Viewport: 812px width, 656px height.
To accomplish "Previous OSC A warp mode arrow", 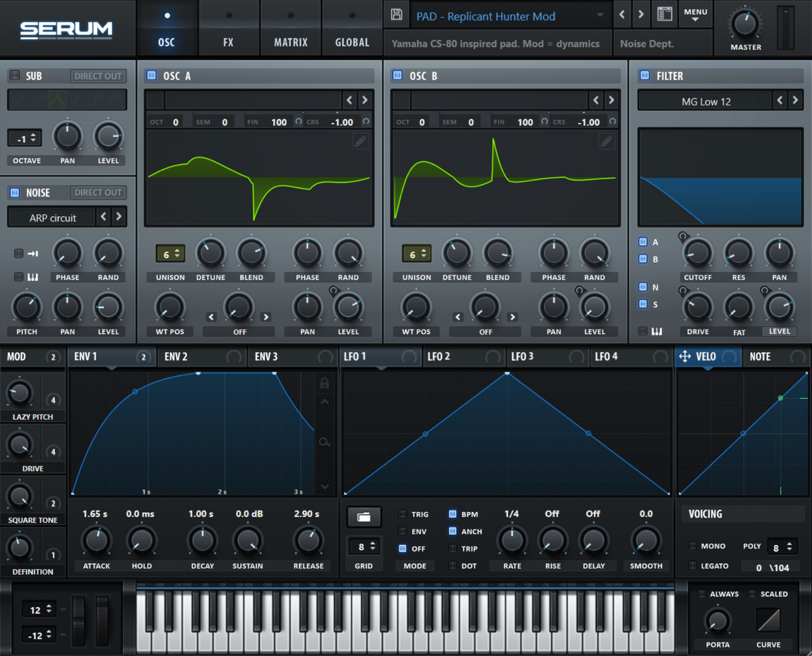I will click(211, 317).
